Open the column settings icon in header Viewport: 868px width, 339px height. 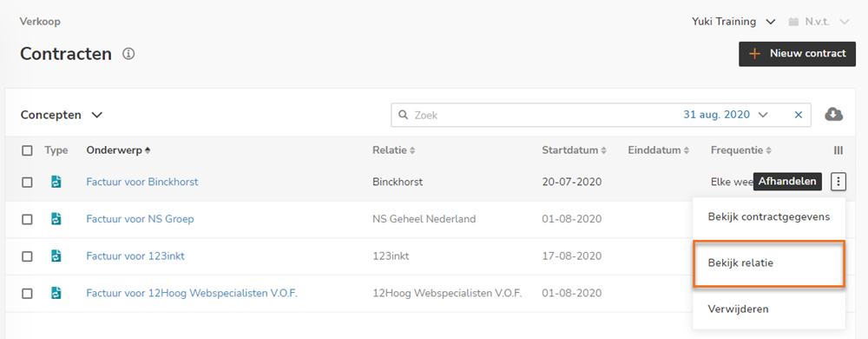tap(838, 150)
